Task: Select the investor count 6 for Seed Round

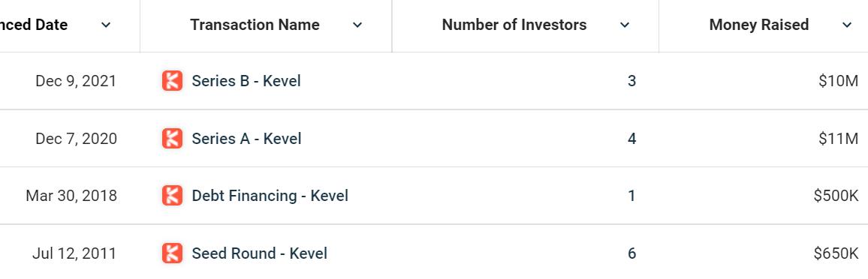Action: 631,253
